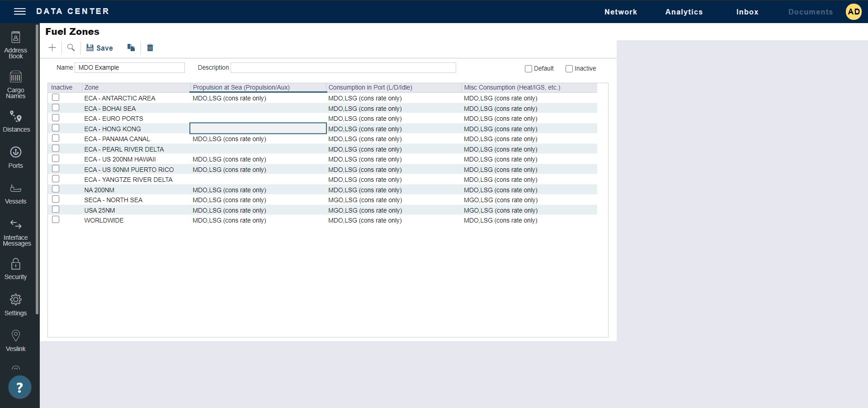Open the Distances sidebar icon
Image resolution: width=868 pixels, height=408 pixels.
[16, 121]
